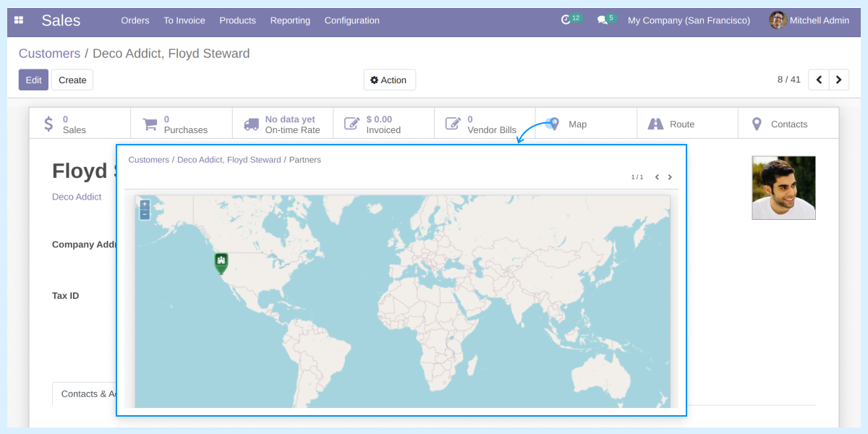Open the Action menu
The height and width of the screenshot is (434, 868).
click(x=389, y=80)
